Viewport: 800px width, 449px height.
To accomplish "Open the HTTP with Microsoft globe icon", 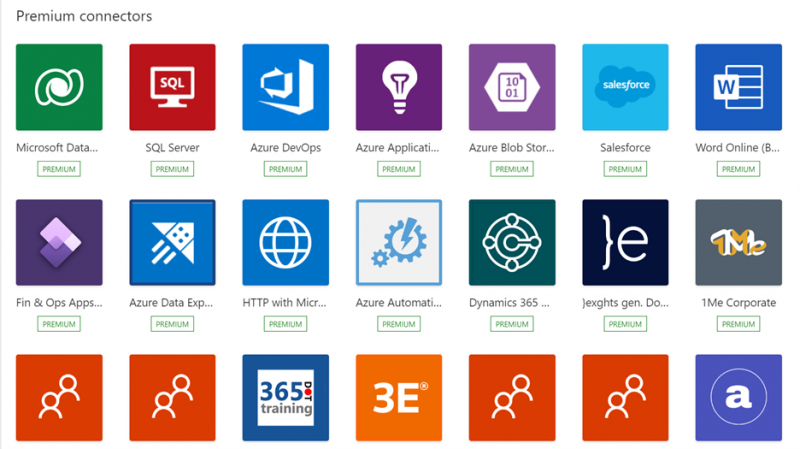I will pos(285,242).
